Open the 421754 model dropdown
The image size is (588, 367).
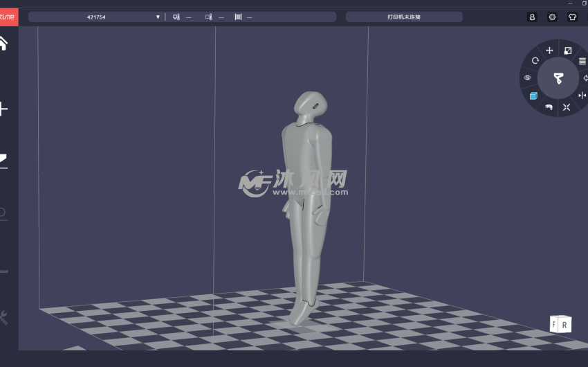click(x=96, y=17)
